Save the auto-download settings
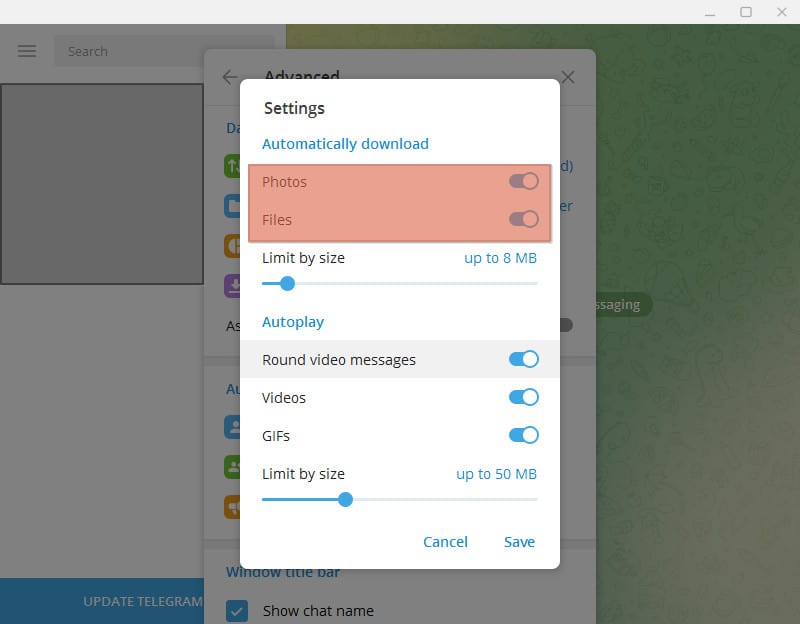The width and height of the screenshot is (800, 624). coord(519,542)
